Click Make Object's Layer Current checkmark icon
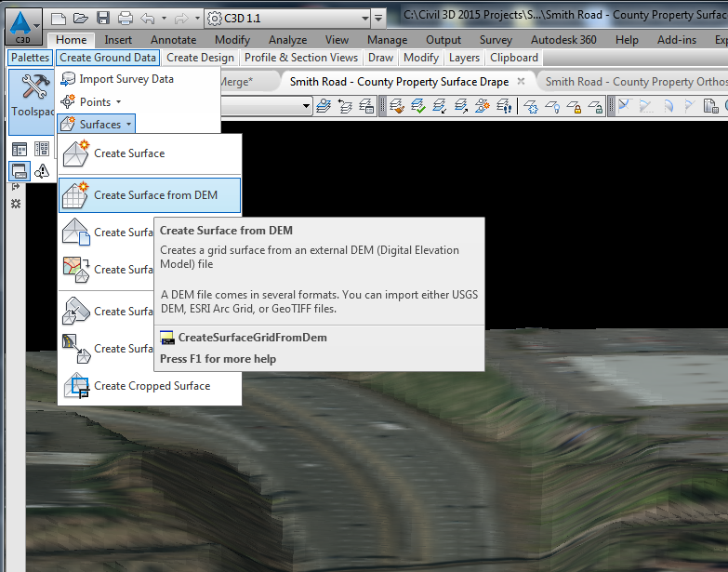 (417, 106)
